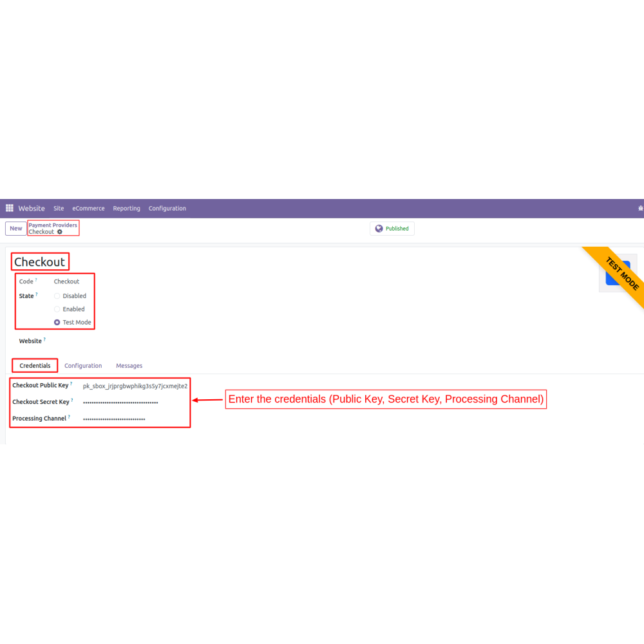Open the Reporting menu
This screenshot has width=644, height=644.
(126, 208)
